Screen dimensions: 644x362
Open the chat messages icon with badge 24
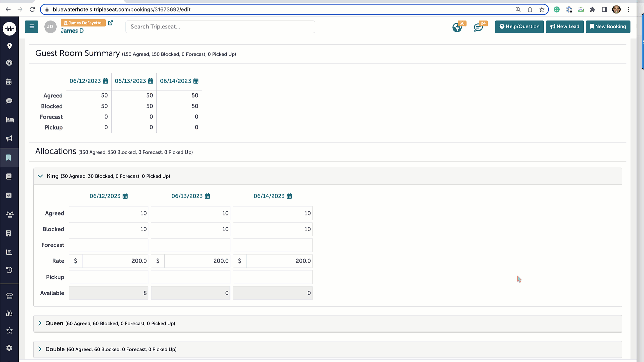coord(478,27)
